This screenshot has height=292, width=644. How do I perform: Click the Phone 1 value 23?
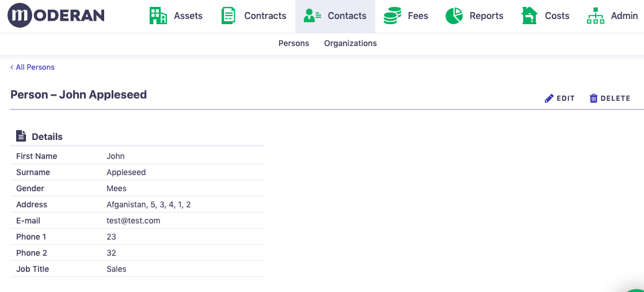point(111,237)
